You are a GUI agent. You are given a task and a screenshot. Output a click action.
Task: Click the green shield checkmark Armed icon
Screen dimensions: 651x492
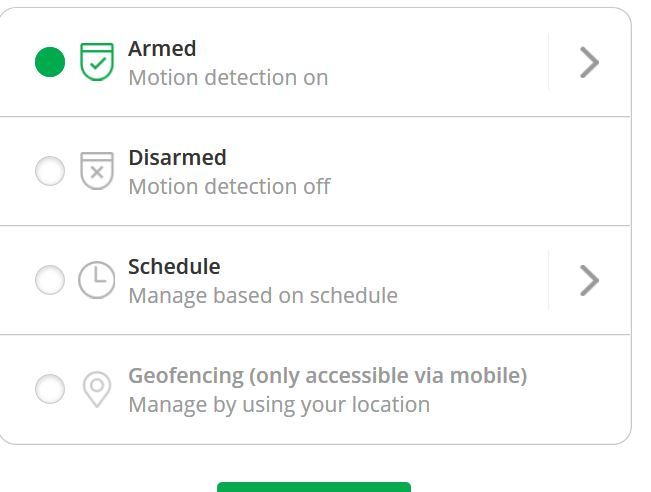[x=97, y=62]
